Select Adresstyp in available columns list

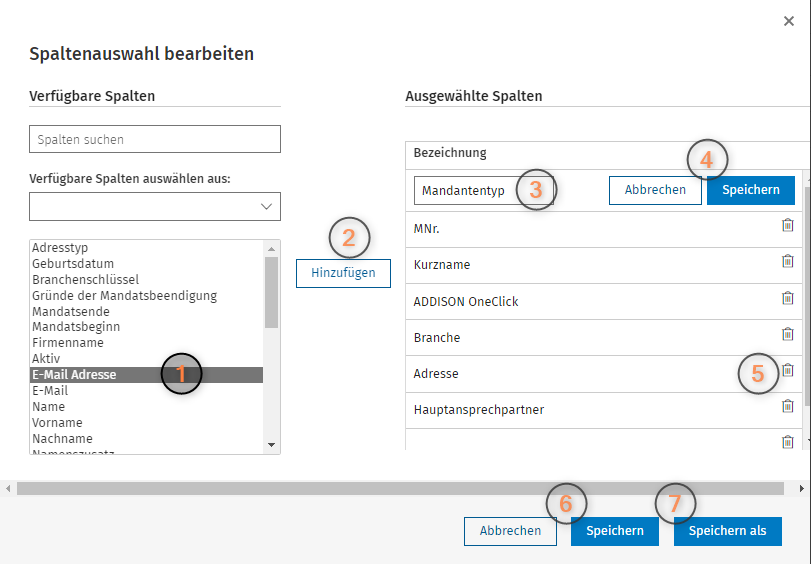click(x=146, y=248)
